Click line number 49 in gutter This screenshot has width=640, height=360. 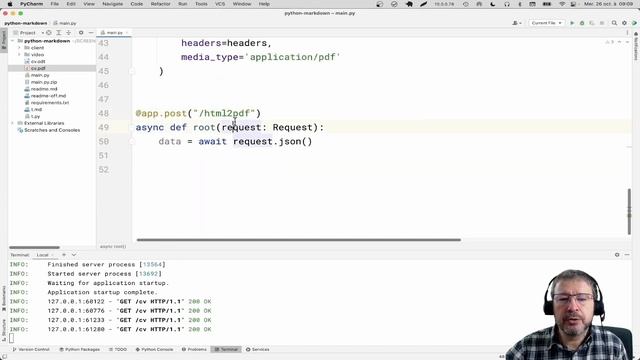pyautogui.click(x=104, y=127)
